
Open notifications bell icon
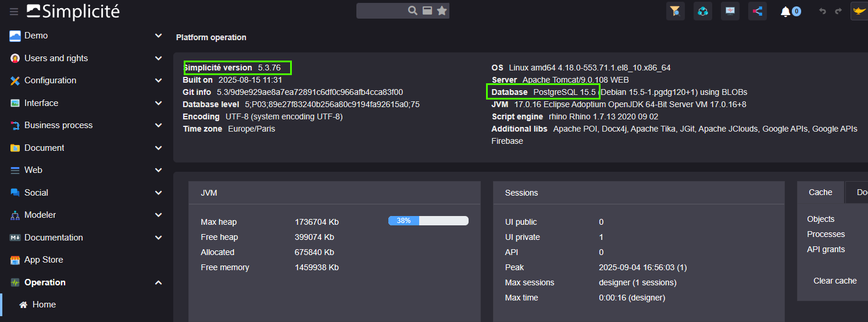pyautogui.click(x=785, y=11)
